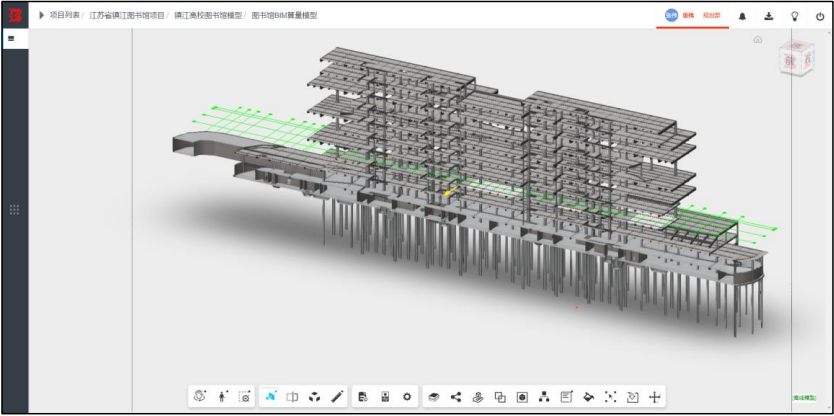Click the lightbulb tips icon
The width and height of the screenshot is (834, 416).
tap(795, 16)
